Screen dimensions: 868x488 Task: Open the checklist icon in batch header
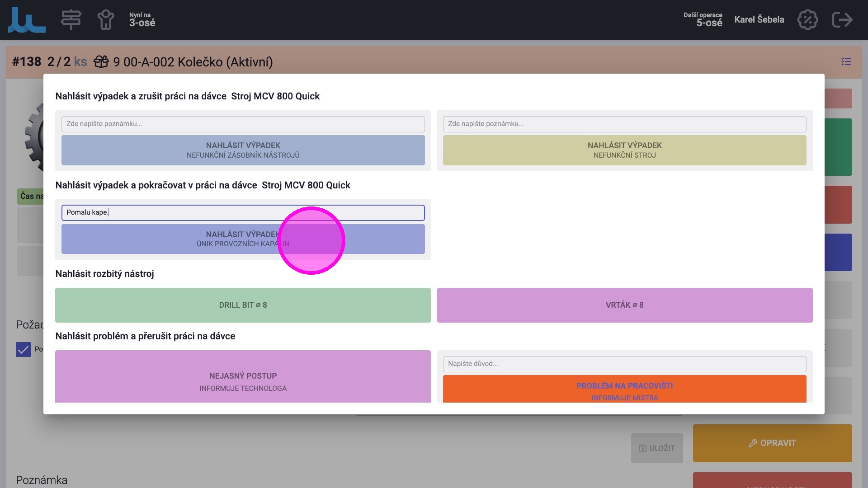846,61
